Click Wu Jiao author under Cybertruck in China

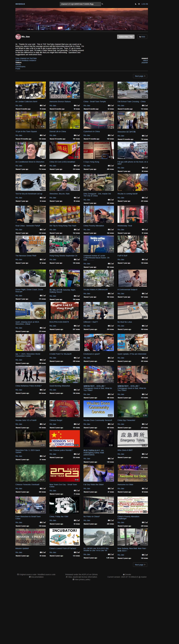tap(87, 135)
